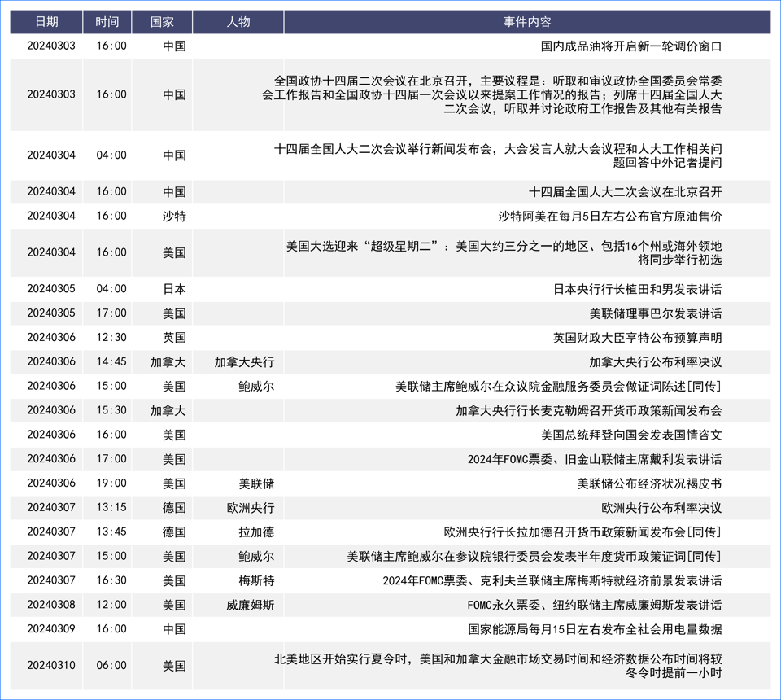
Task: Select event 加拿大央行公布利率决议
Action: pos(656,362)
